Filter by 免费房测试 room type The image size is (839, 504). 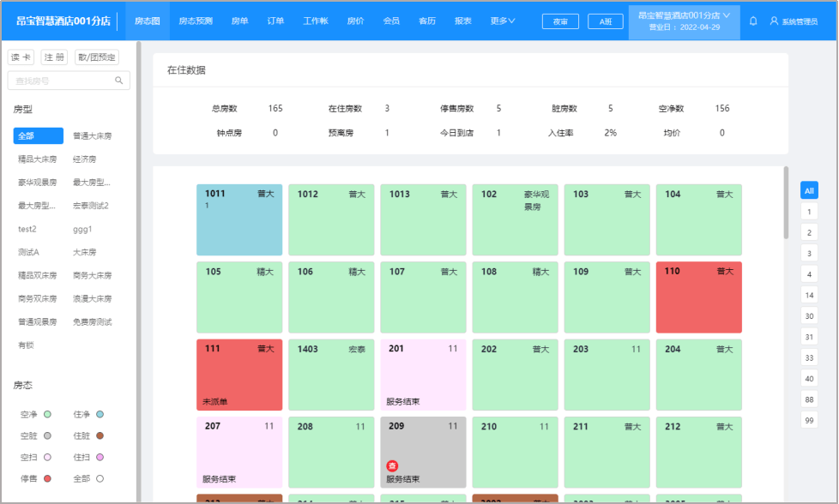click(93, 321)
